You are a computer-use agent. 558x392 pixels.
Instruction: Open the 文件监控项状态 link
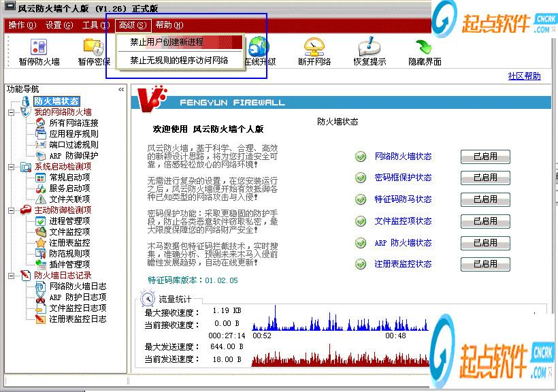pyautogui.click(x=403, y=221)
